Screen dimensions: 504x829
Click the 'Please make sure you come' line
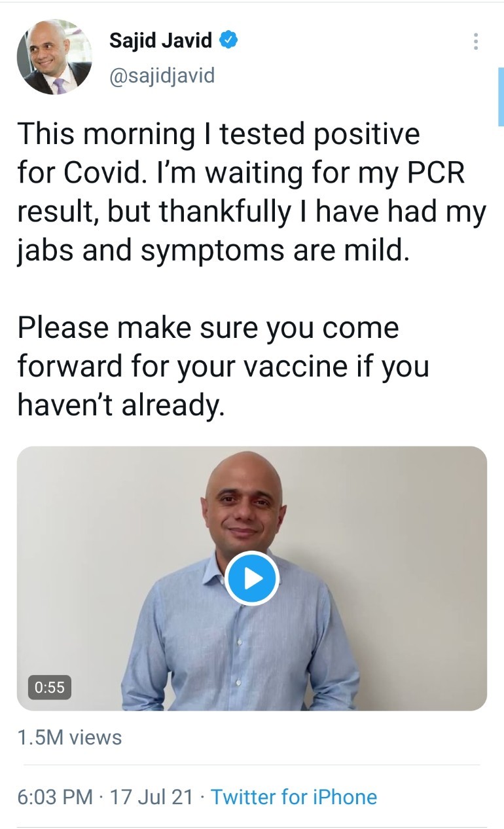208,327
